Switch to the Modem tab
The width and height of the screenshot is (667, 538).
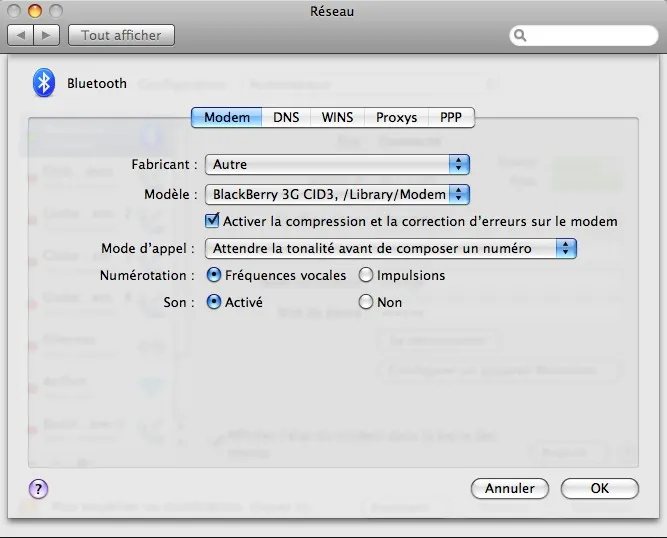[227, 117]
